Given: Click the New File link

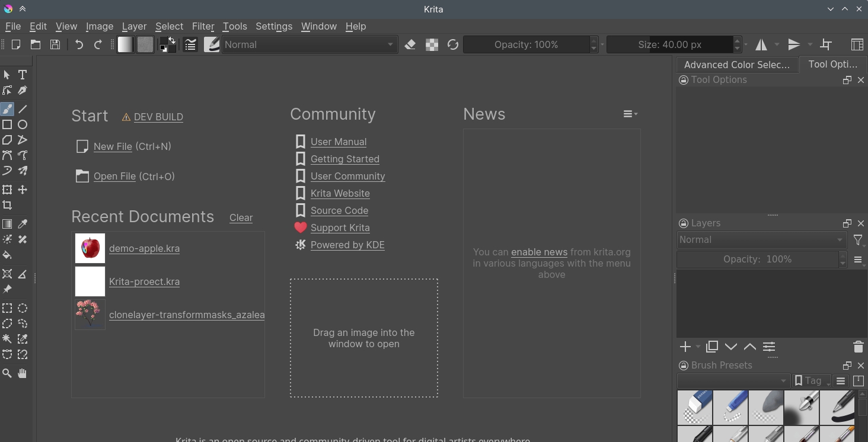Looking at the screenshot, I should pyautogui.click(x=113, y=147).
